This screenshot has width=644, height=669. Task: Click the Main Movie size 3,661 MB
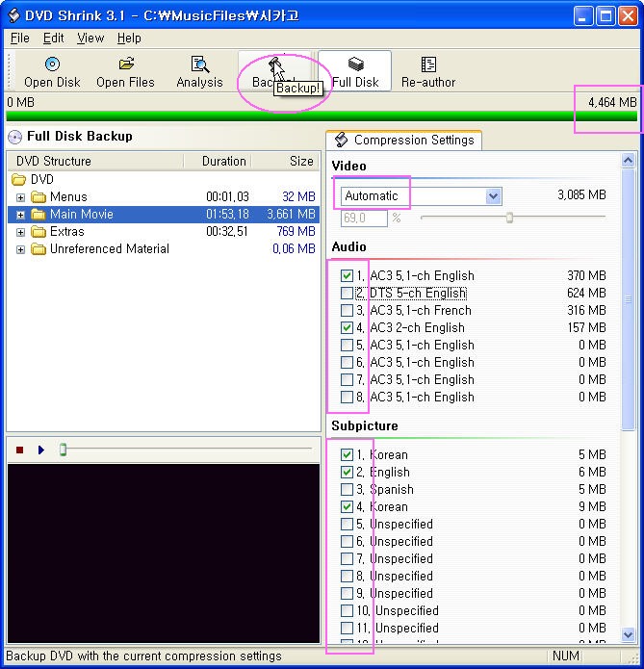(291, 215)
